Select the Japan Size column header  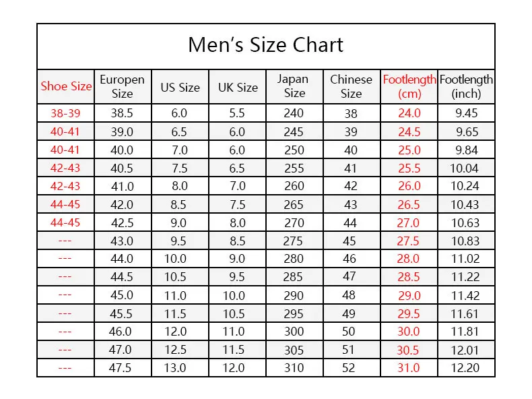click(293, 86)
